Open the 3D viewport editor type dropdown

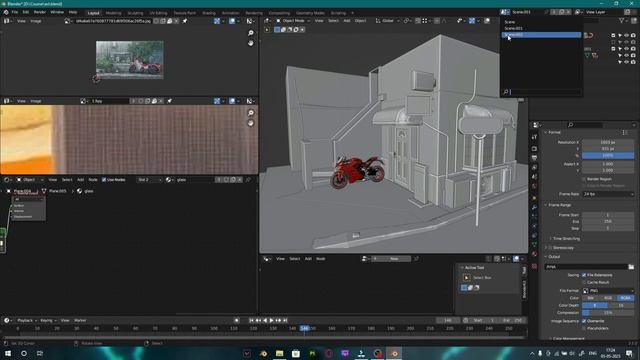click(267, 20)
